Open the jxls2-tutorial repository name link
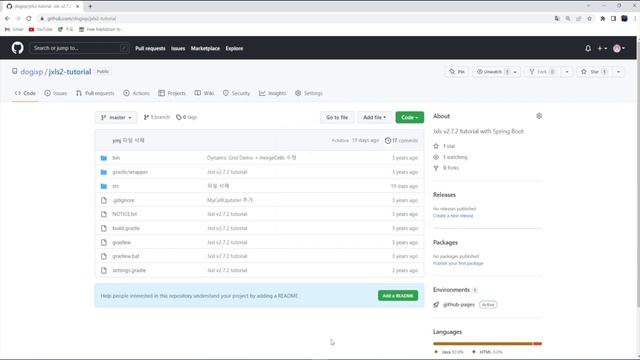 [70, 72]
